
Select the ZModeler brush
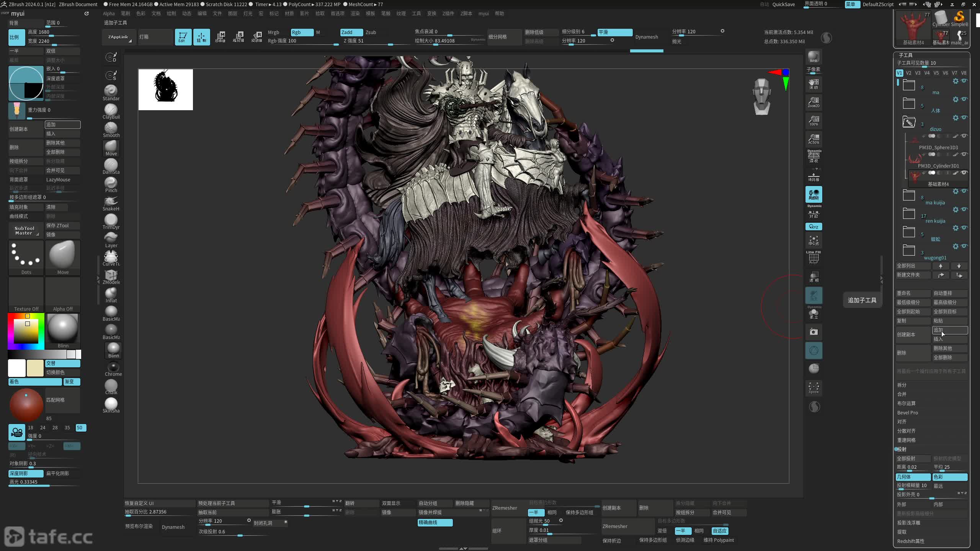(111, 277)
